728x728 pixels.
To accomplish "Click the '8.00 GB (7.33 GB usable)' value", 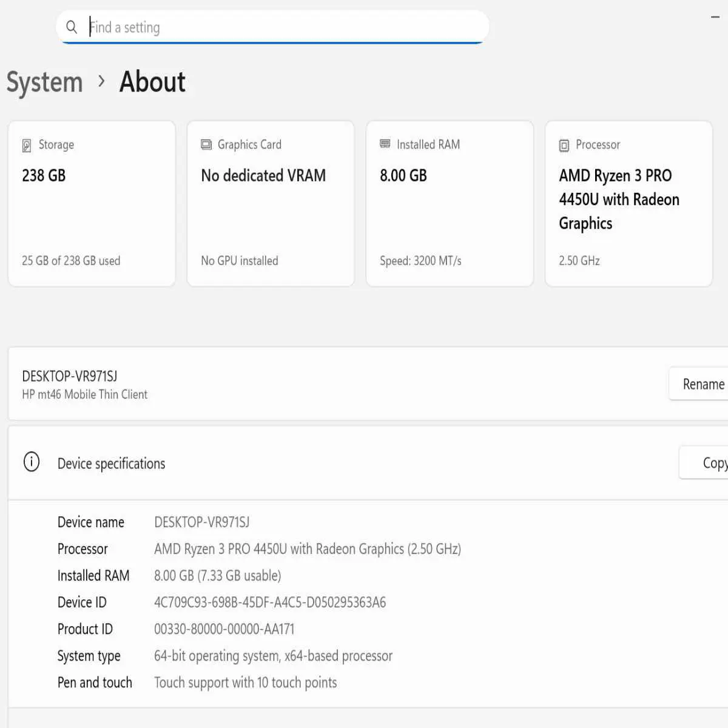I will click(218, 576).
